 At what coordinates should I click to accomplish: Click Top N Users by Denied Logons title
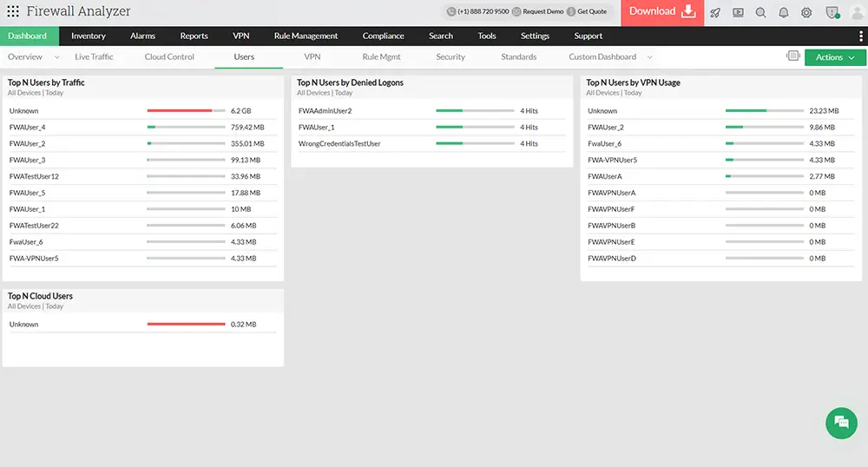click(x=350, y=82)
